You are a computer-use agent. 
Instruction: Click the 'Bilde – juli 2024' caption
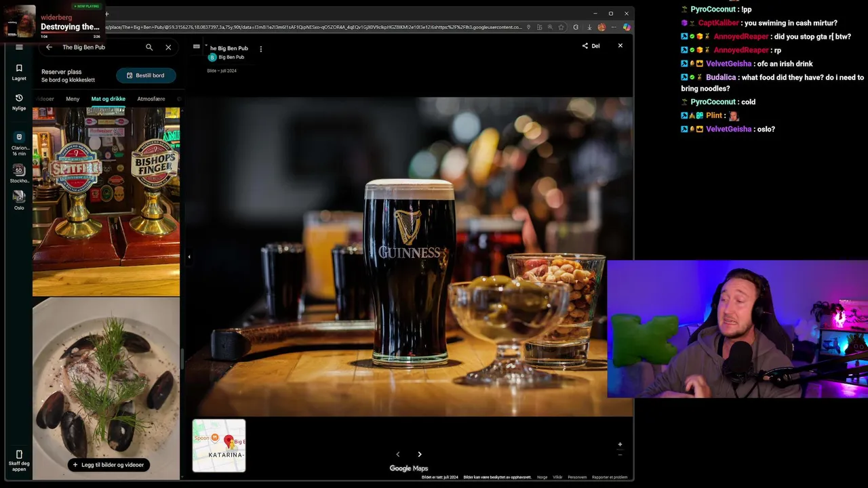222,70
